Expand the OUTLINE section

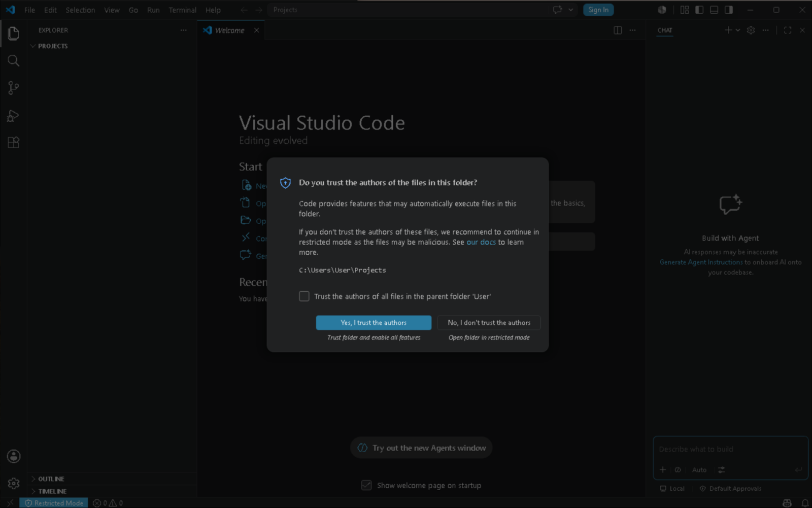tap(112, 479)
